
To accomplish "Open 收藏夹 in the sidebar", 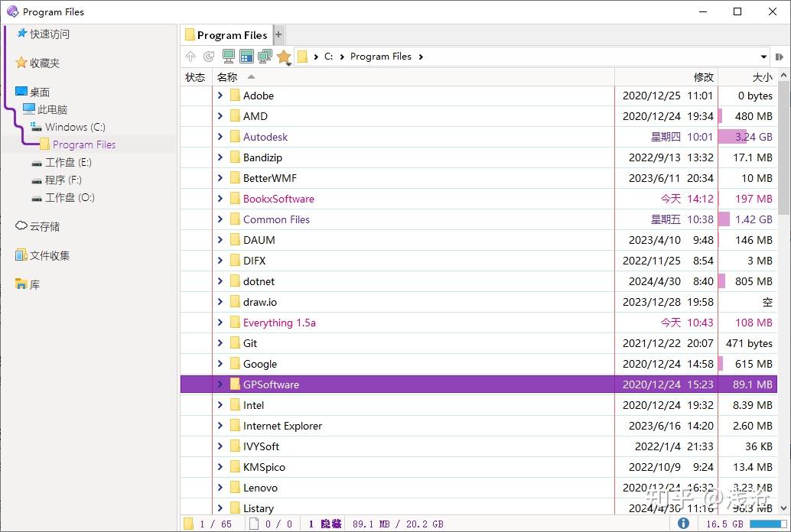I will tap(44, 63).
